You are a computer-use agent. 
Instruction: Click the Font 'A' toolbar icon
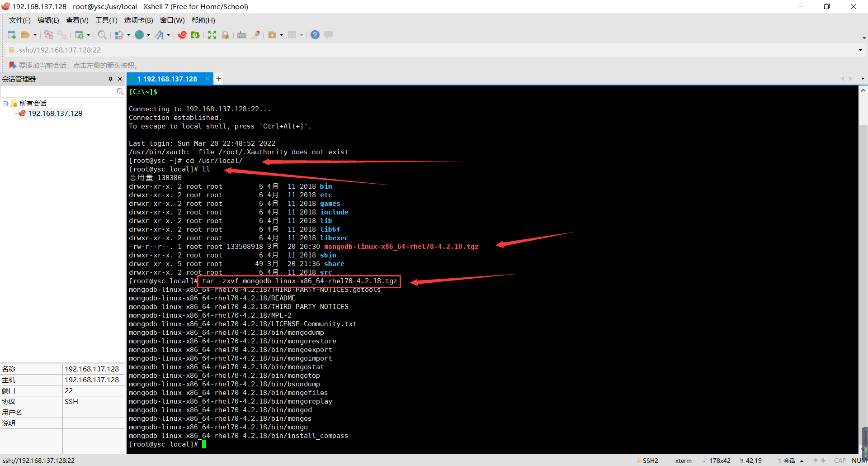pyautogui.click(x=159, y=35)
